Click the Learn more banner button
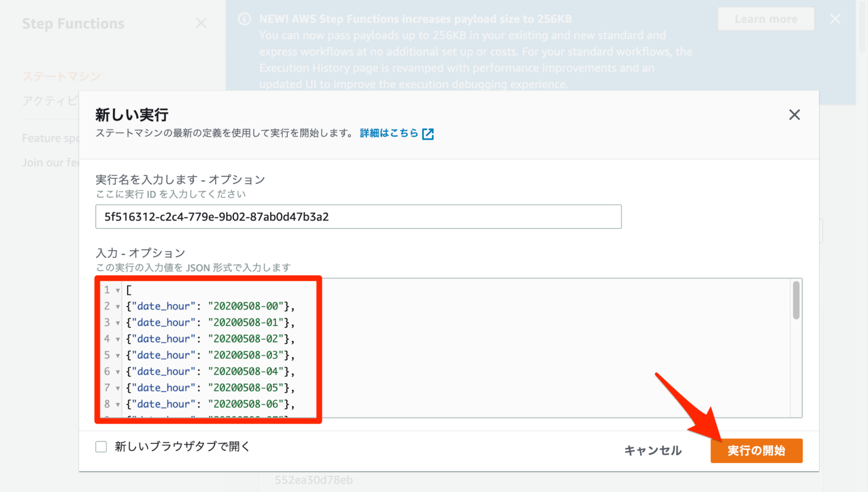This screenshot has height=492, width=868. click(766, 19)
